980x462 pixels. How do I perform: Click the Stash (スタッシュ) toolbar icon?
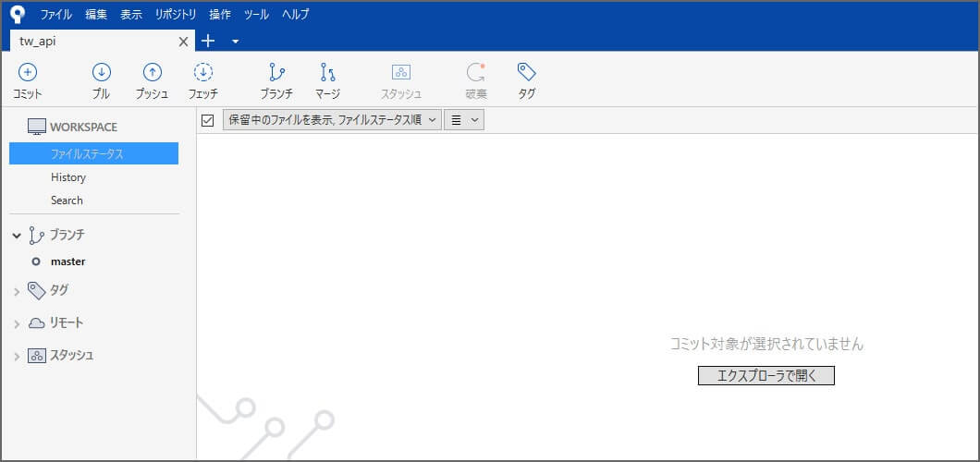[x=401, y=73]
